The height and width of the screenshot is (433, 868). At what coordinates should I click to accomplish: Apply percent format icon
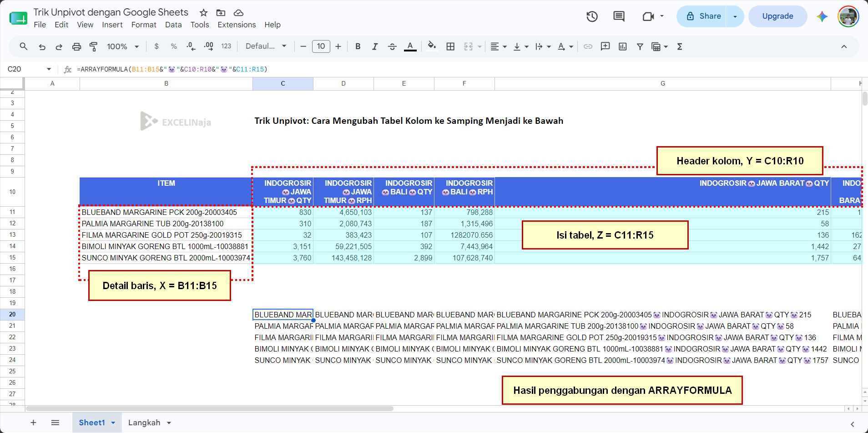coord(174,46)
